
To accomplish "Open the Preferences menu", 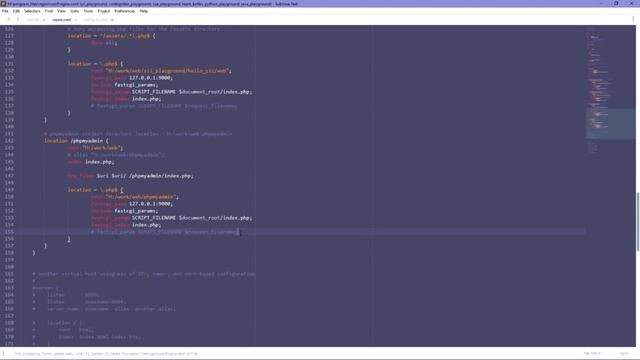I will [124, 11].
